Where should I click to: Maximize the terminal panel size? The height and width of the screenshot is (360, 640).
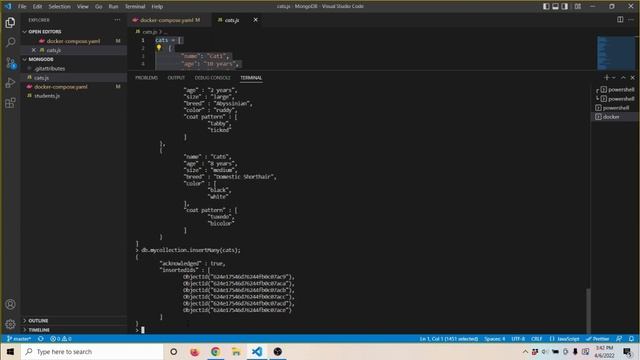coord(623,78)
